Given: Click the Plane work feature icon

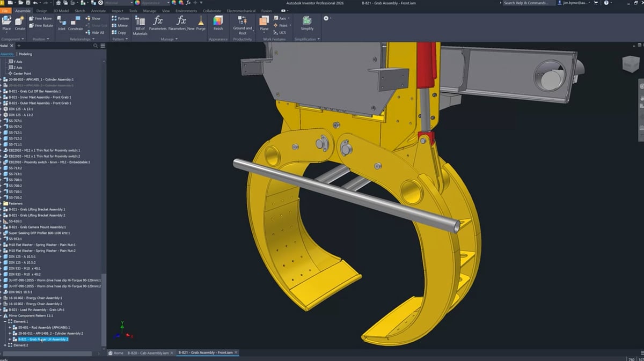Looking at the screenshot, I should [264, 24].
